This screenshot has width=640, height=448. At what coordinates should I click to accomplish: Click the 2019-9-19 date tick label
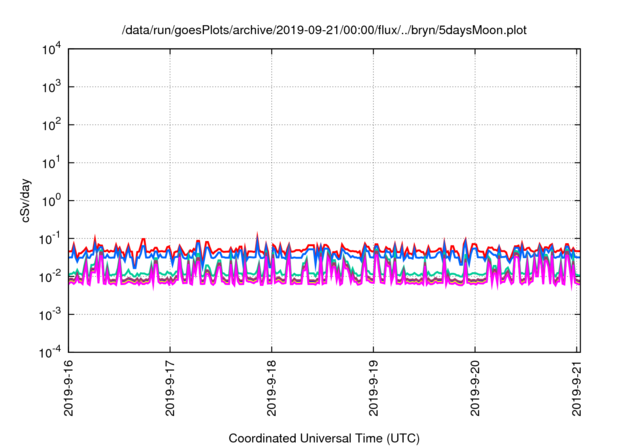pyautogui.click(x=374, y=389)
